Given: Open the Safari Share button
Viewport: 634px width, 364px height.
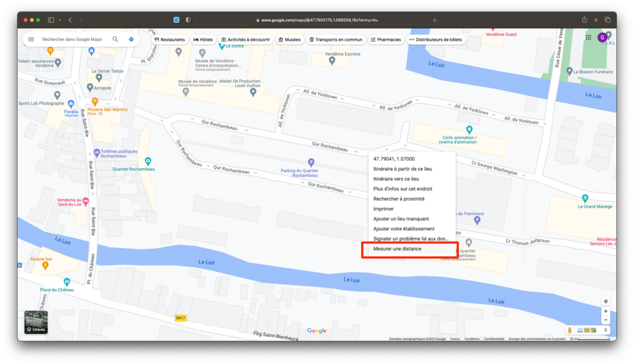Looking at the screenshot, I should click(584, 20).
